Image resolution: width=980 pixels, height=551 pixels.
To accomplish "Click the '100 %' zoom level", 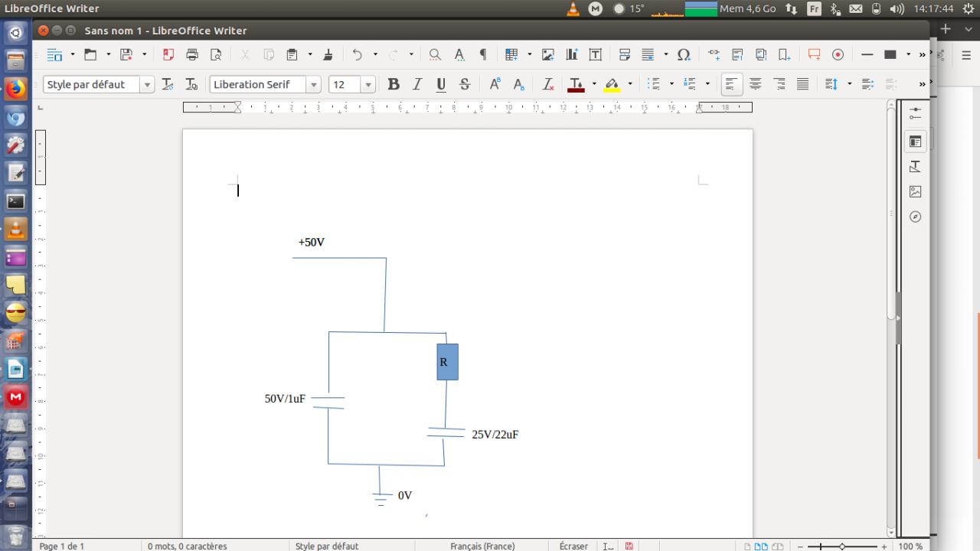I will click(x=910, y=546).
